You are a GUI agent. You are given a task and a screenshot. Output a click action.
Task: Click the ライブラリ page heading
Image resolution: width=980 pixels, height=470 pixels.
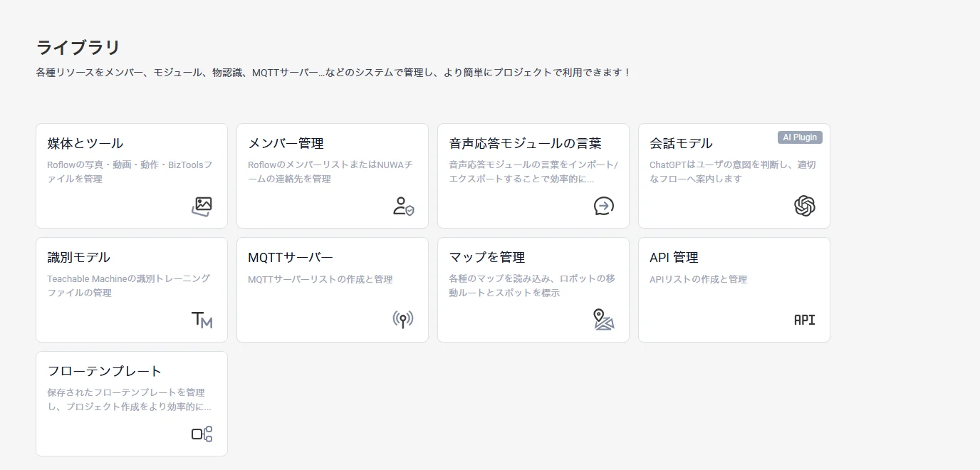coord(78,48)
